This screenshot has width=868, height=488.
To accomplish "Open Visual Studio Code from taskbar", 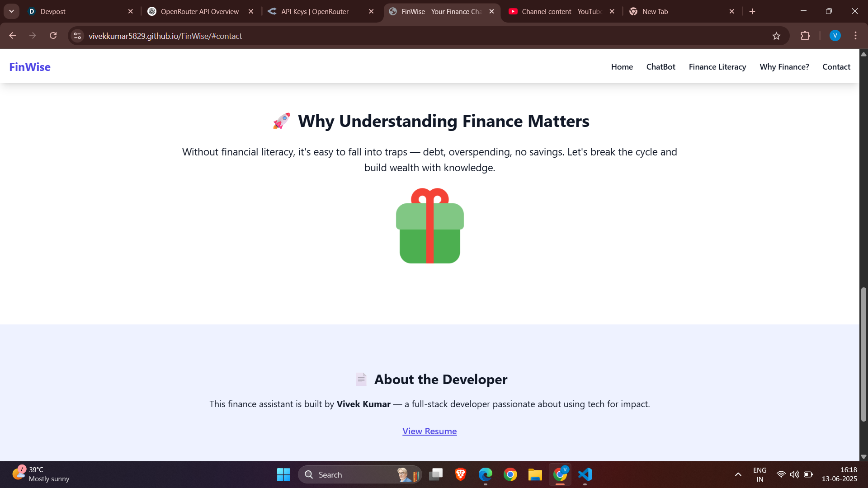I will (x=585, y=474).
